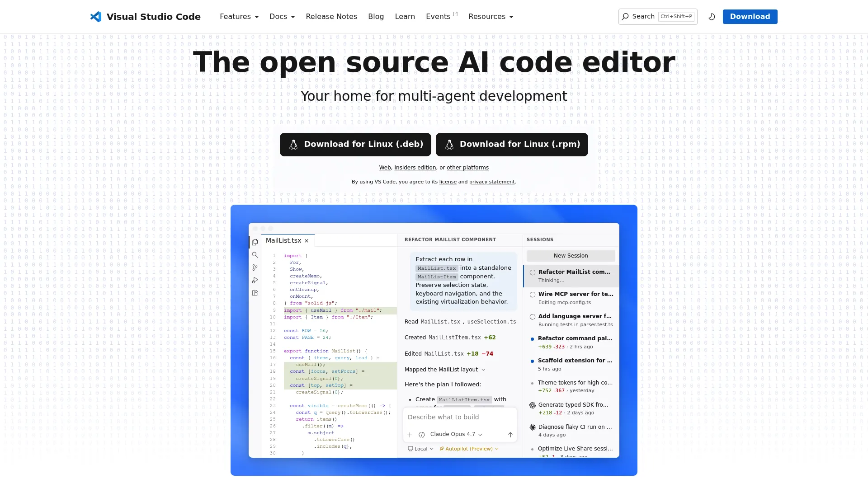Click the Describe what to build field

[460, 418]
